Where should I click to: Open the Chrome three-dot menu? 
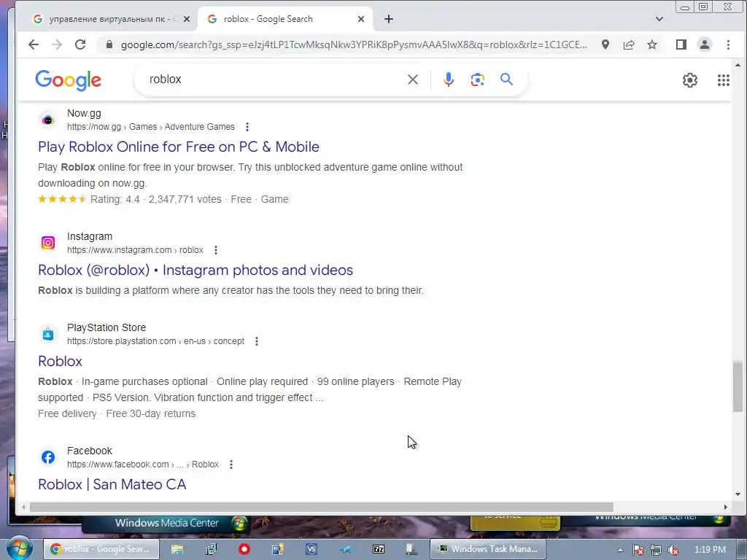728,44
